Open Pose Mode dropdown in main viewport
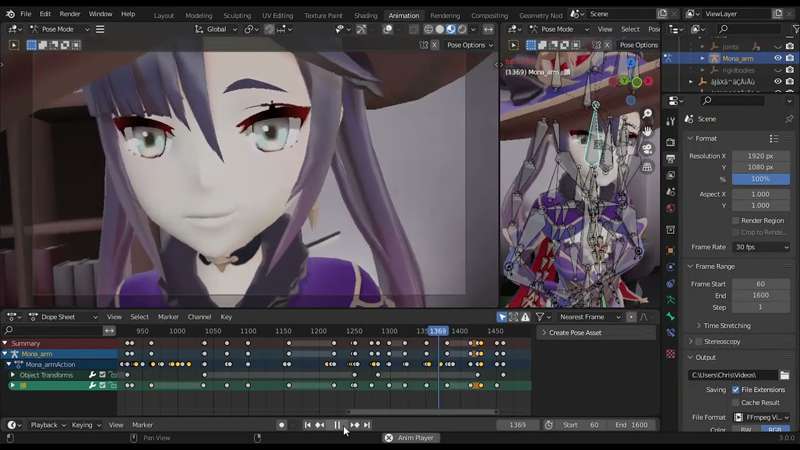 click(x=59, y=29)
